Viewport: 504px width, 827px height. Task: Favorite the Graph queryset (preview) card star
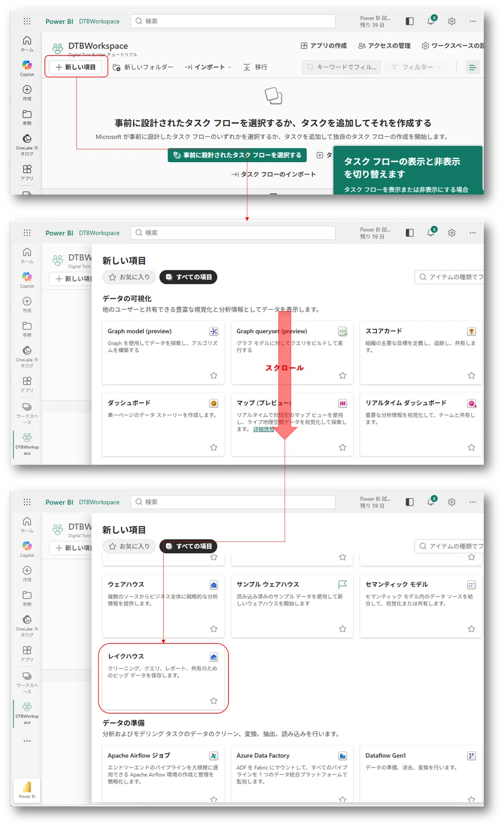[x=343, y=375]
